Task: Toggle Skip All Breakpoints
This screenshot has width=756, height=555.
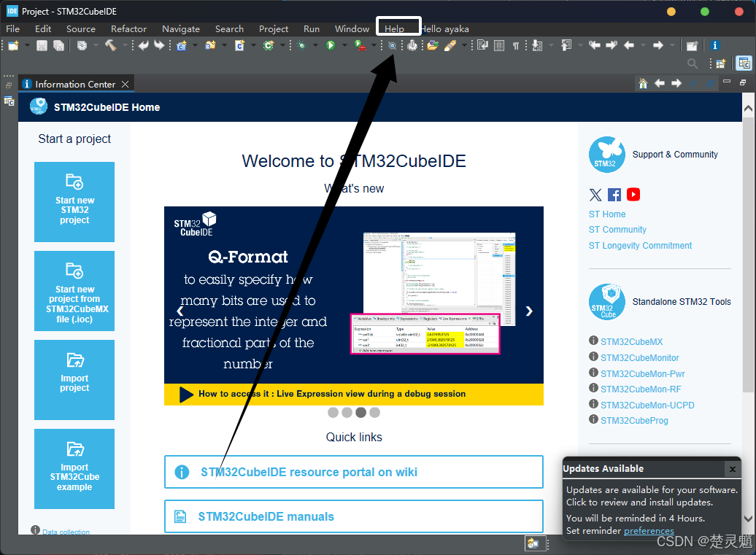Action: [x=393, y=45]
